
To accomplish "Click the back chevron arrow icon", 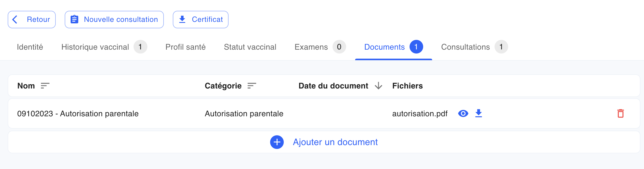I will [x=15, y=19].
